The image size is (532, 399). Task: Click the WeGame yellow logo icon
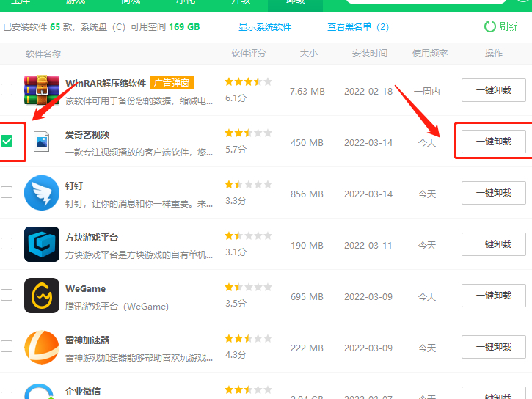(x=42, y=296)
